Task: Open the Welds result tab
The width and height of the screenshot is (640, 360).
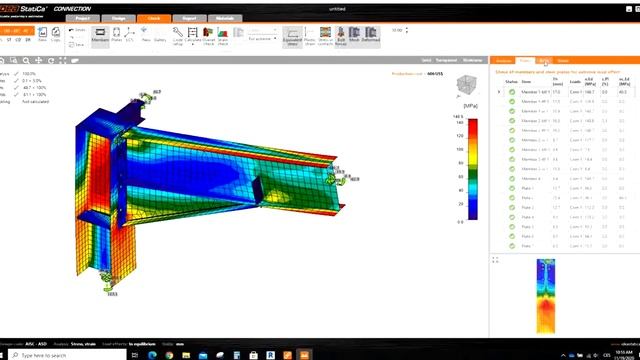Action: click(x=563, y=60)
